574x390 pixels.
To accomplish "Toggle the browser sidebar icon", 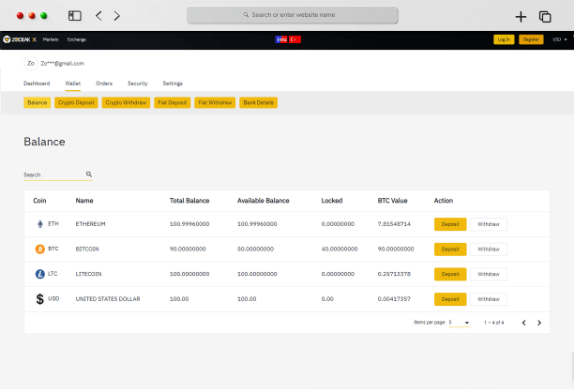I will 75,16.
